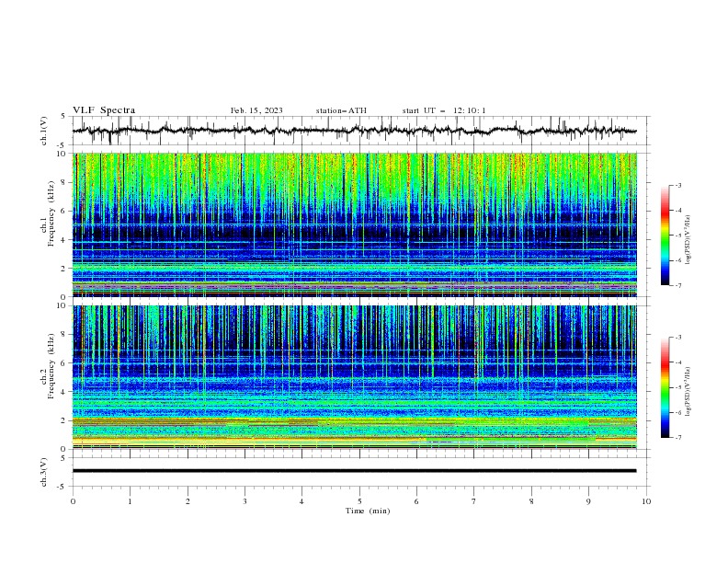This screenshot has width=728, height=563.
Task: Click the '4' kHz tick on the ch.2 axis
Action: [x=64, y=392]
